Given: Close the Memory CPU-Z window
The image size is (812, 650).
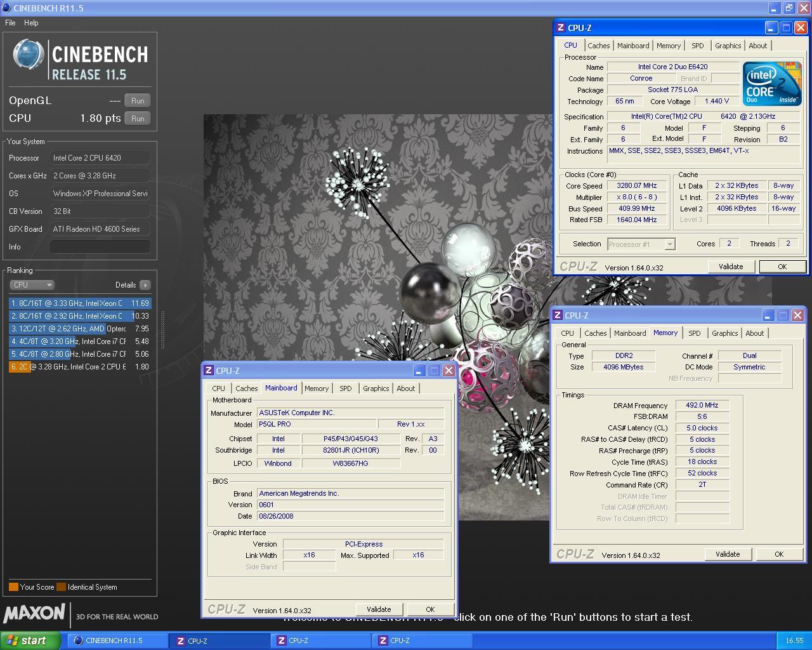Looking at the screenshot, I should click(x=797, y=315).
